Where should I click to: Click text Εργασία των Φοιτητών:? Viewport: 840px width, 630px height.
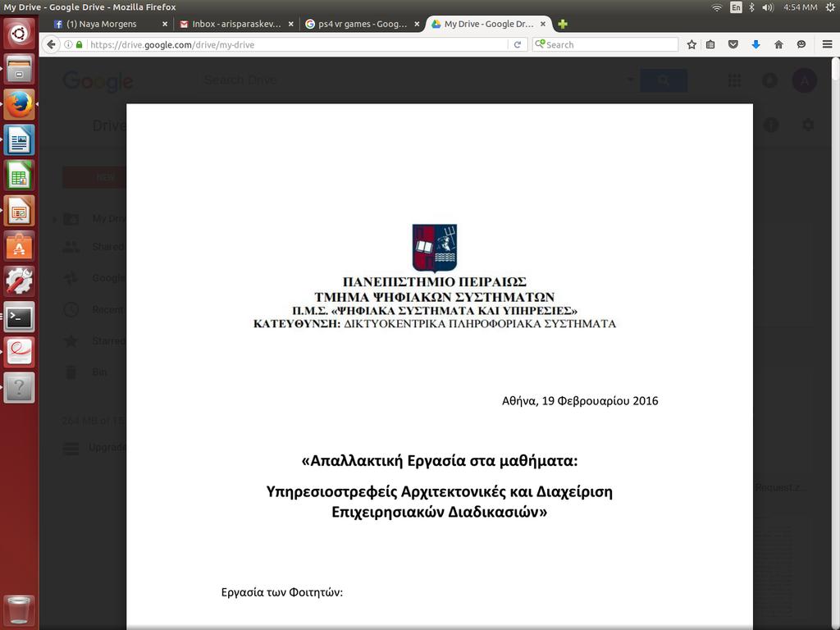282,592
